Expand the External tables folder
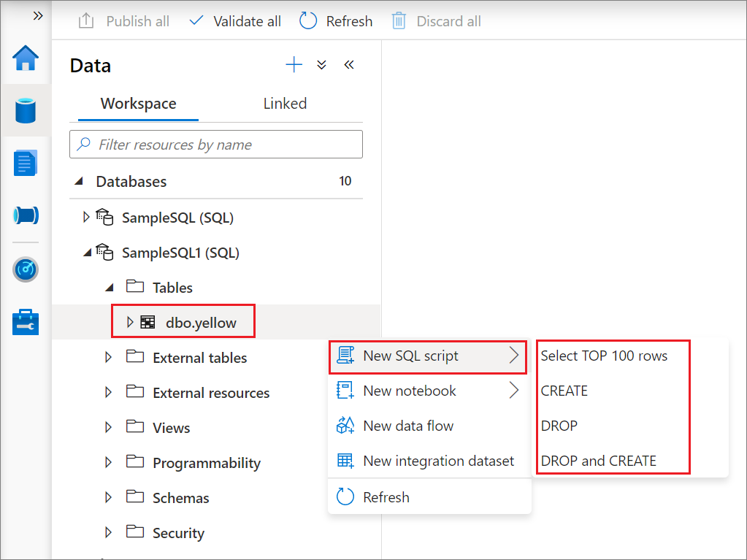This screenshot has width=747, height=560. pyautogui.click(x=108, y=358)
